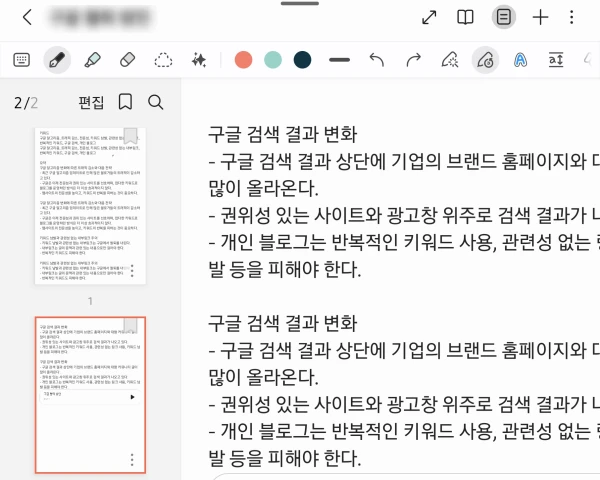Expand note to full screen with the arrows icon
The width and height of the screenshot is (600, 480).
point(429,17)
